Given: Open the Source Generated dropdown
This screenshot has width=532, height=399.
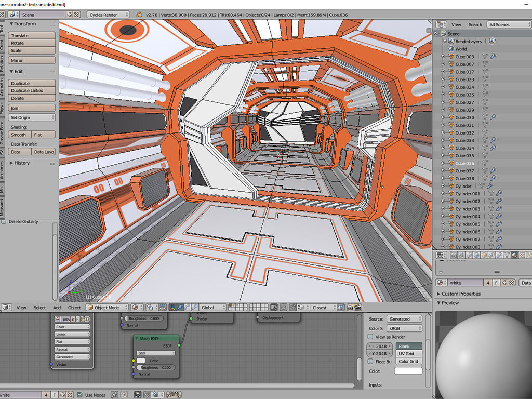Looking at the screenshot, I should (404, 319).
